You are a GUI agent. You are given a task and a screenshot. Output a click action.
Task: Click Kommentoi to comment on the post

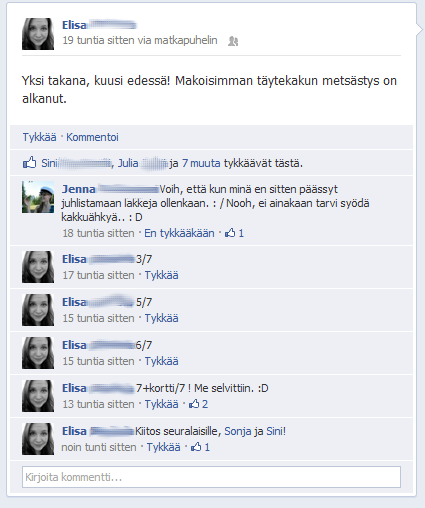(92, 137)
